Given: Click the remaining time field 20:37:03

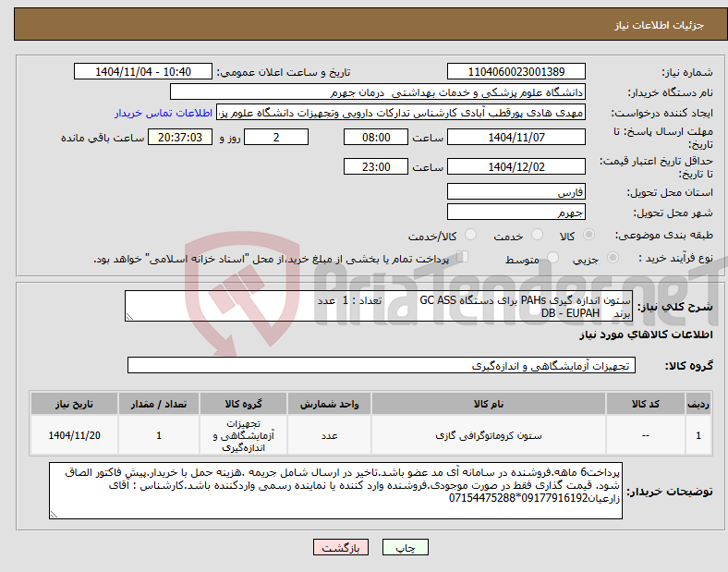Looking at the screenshot, I should [180, 138].
